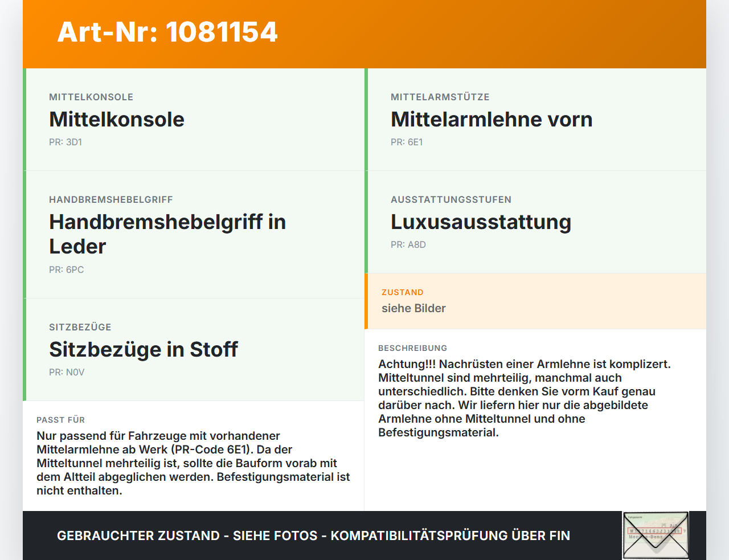The width and height of the screenshot is (729, 560).
Task: Click the 'Nur passend für Fahrzeuge' paragraph
Action: click(193, 463)
